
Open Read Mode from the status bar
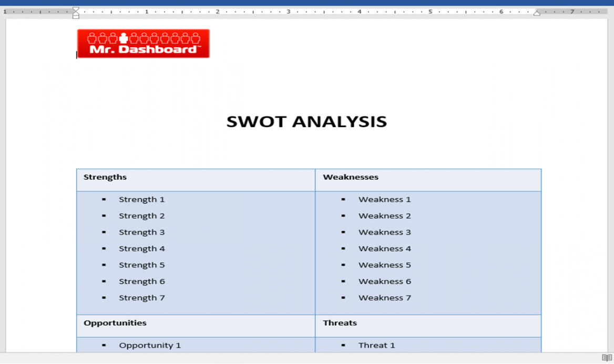[607, 358]
